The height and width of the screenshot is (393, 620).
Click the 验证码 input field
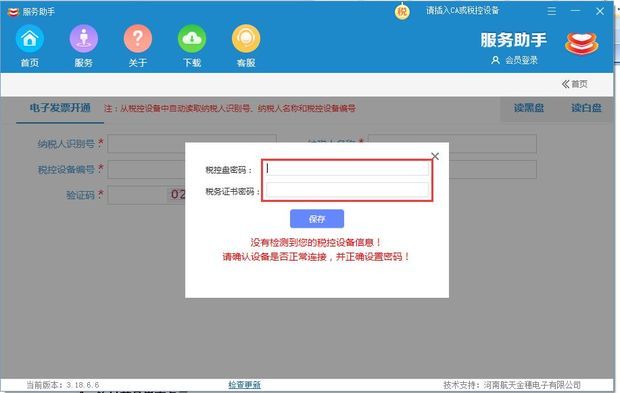click(x=137, y=195)
